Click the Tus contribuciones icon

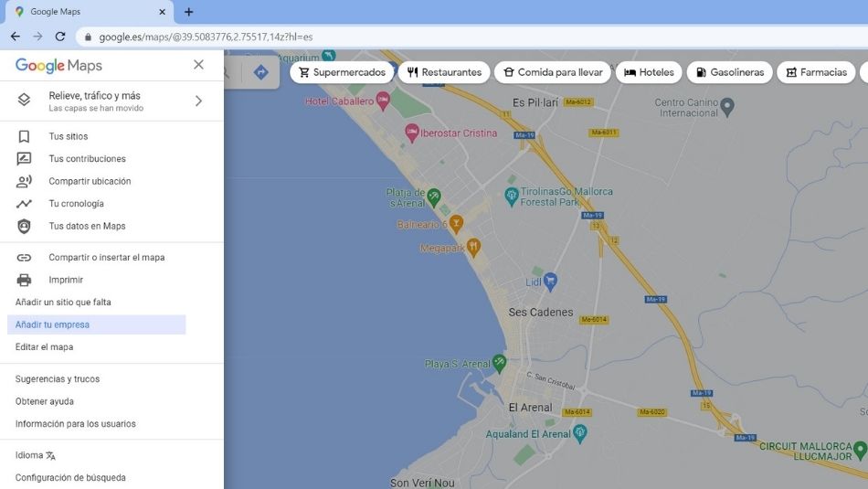[25, 159]
